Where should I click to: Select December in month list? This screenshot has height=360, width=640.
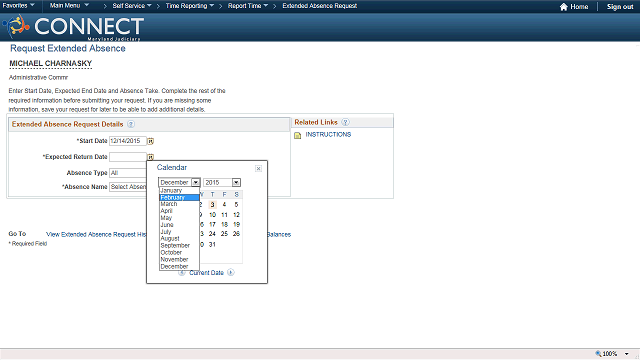[179, 267]
